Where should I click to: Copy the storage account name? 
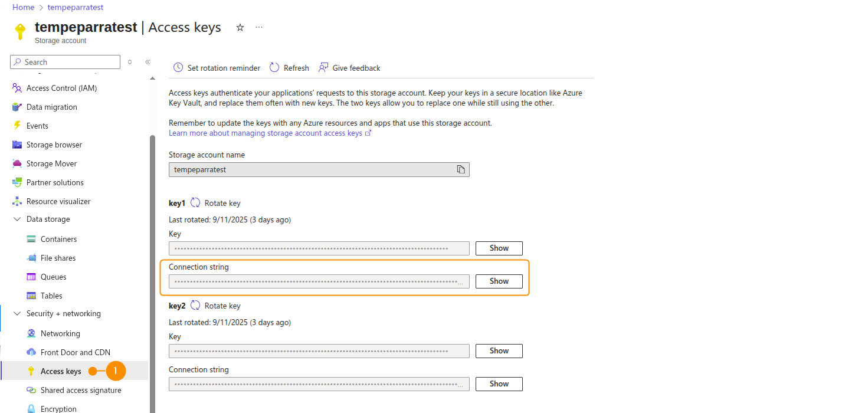461,169
